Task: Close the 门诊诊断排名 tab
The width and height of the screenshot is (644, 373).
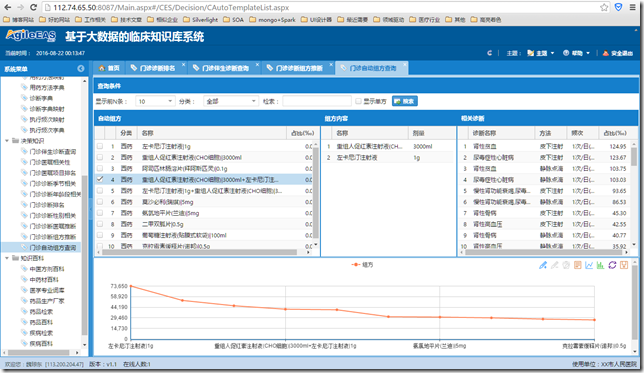Action: coord(184,64)
